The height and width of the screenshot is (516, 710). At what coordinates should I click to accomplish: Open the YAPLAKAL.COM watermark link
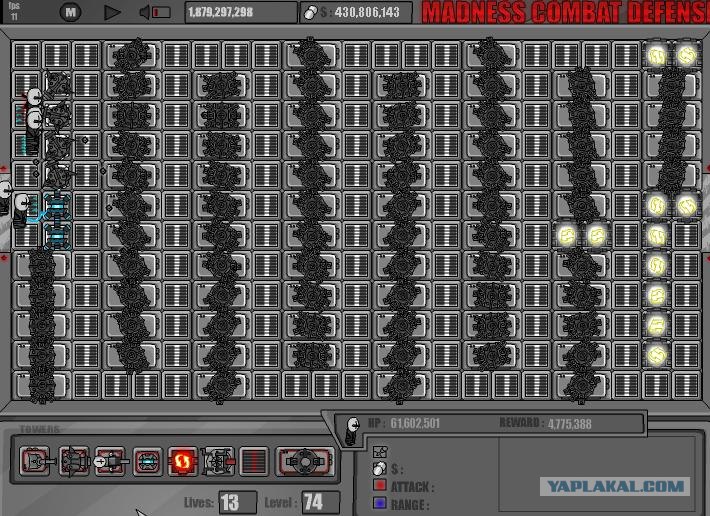[x=615, y=487]
